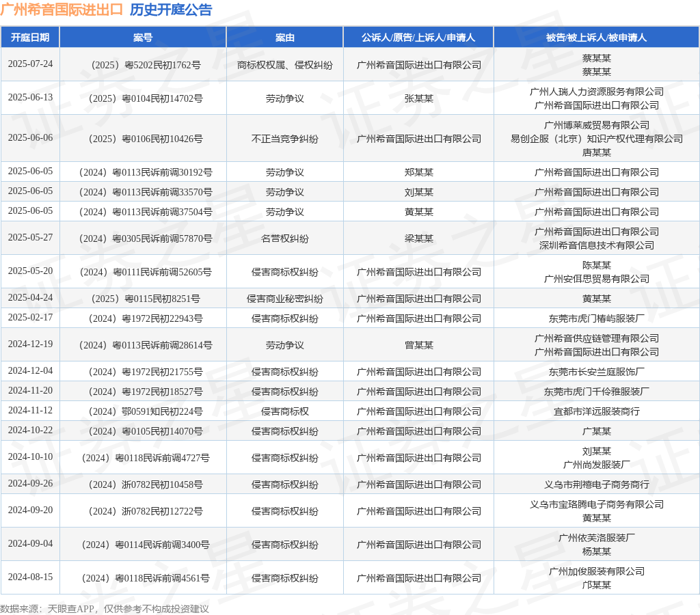The image size is (700, 615).
Task: Click the plaintiff name 曾某某
Action: [x=419, y=346]
